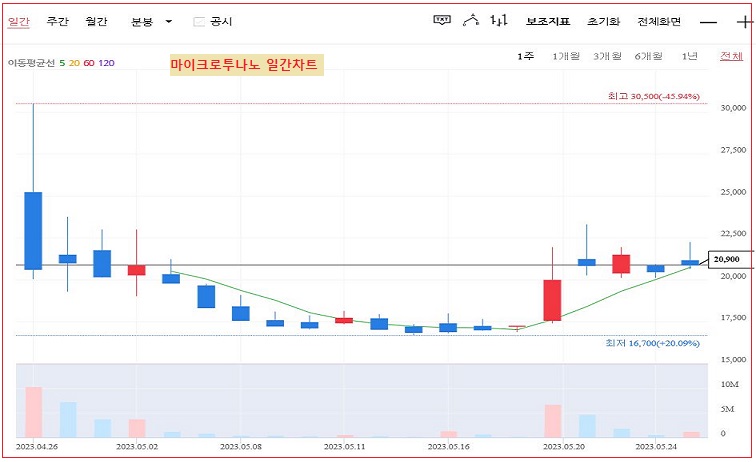The height and width of the screenshot is (462, 756).
Task: Open the 분봉 minute-candle dropdown
Action: tap(151, 22)
